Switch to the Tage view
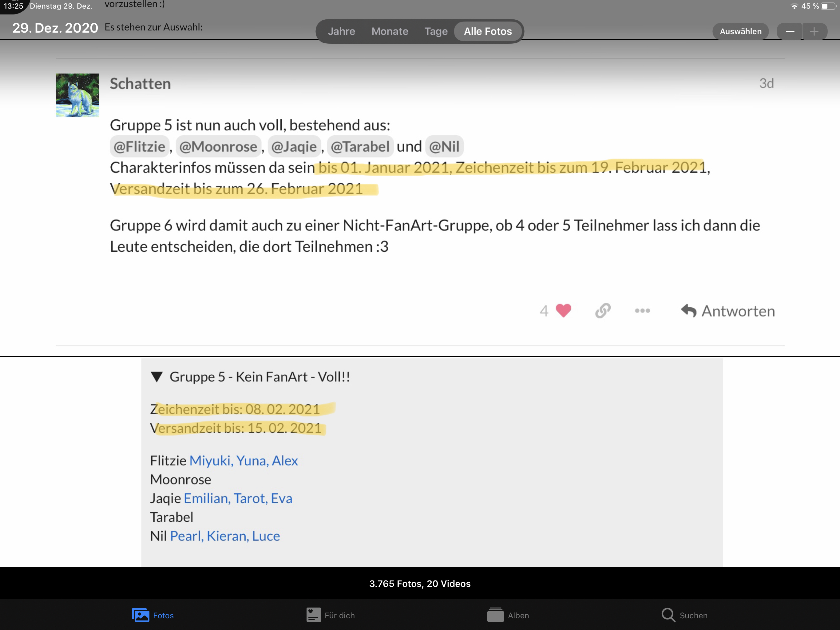 (x=436, y=31)
